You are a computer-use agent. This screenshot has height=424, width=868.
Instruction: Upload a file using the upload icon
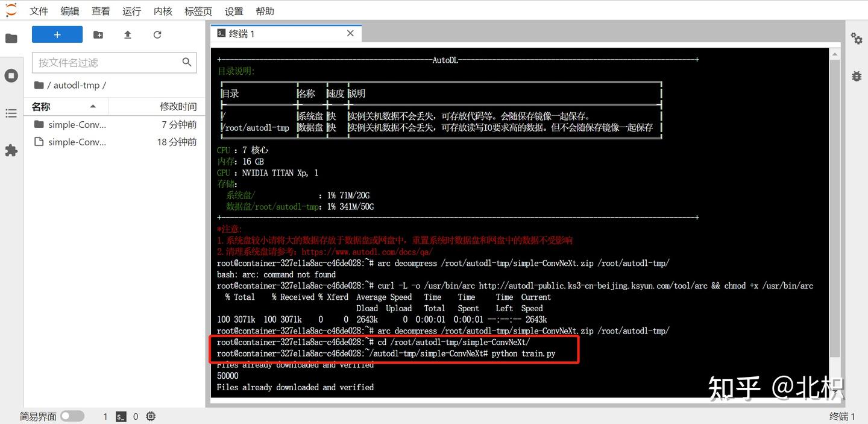(127, 34)
